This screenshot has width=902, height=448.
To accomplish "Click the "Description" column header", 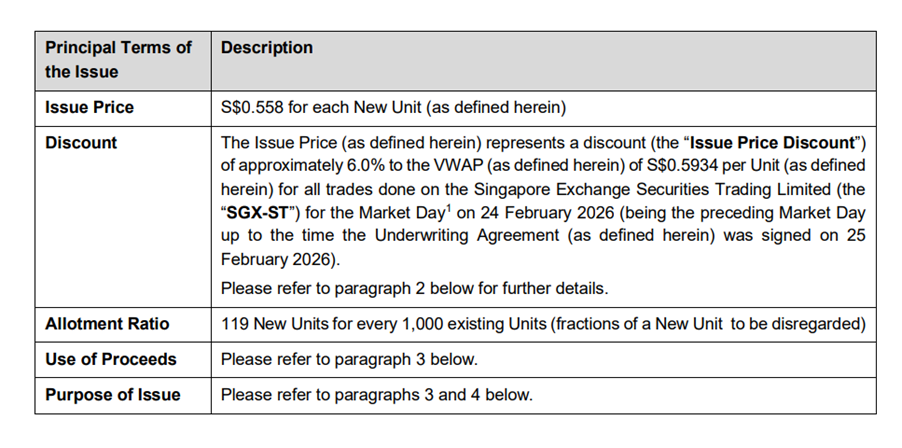I will 266,48.
